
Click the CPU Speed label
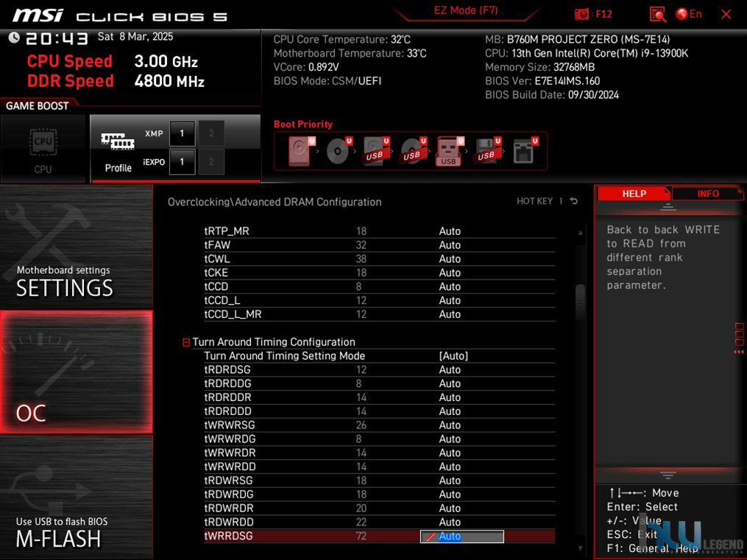[x=70, y=61]
